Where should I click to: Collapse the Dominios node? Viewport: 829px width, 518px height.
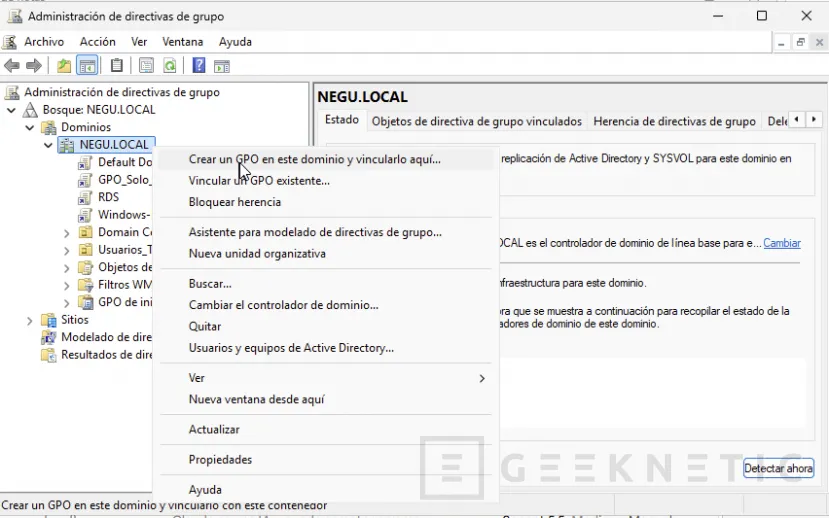click(x=30, y=127)
